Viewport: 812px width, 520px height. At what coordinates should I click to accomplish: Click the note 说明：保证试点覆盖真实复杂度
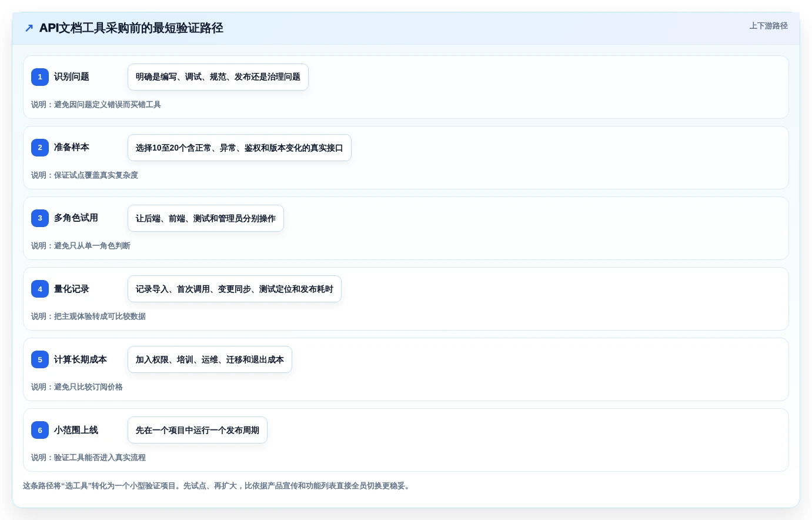85,175
